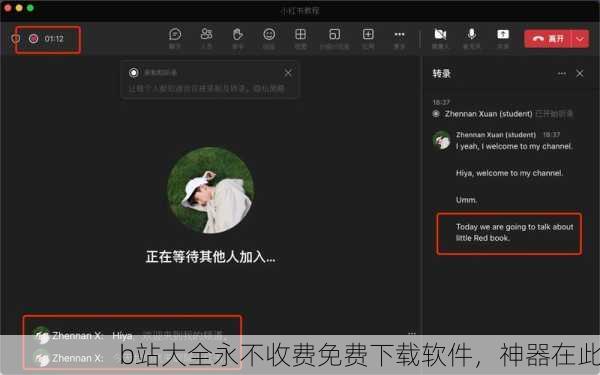Click the red Leave button
Screen dimensions: 600x375
click(548, 39)
